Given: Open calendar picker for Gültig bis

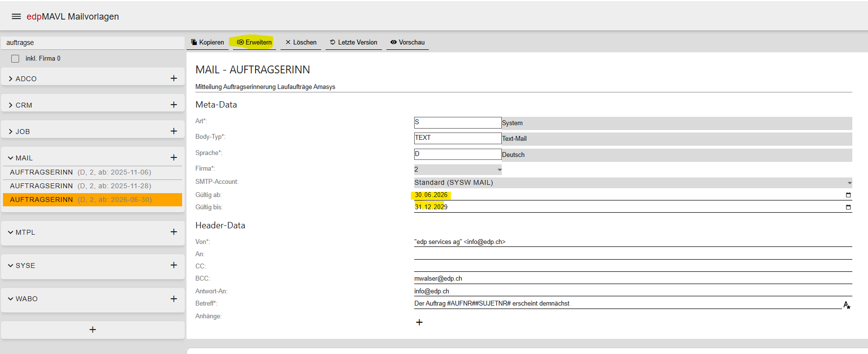Looking at the screenshot, I should tap(848, 207).
